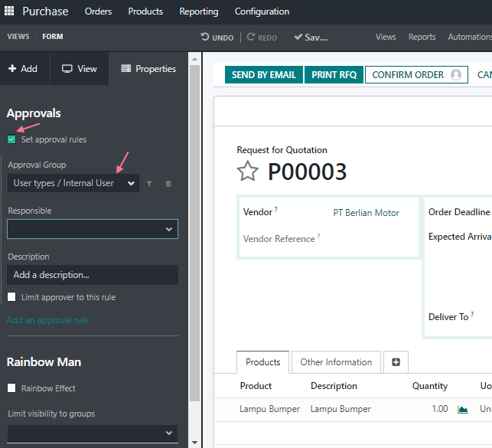Viewport: 492px width, 448px height.
Task: Open the apps grid menu icon
Action: point(9,11)
